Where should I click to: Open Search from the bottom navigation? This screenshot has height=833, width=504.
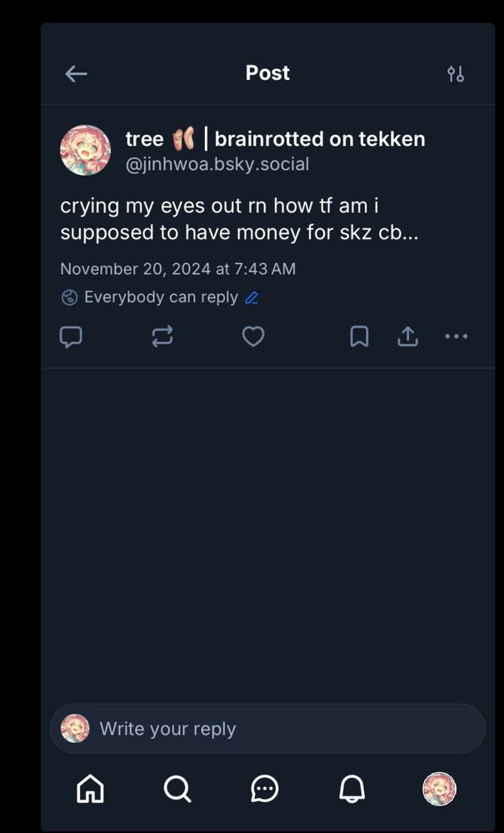tap(177, 788)
